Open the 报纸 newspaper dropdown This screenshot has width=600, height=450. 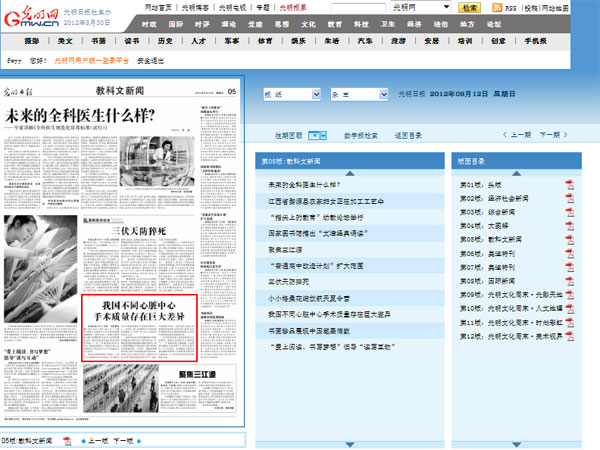[290, 92]
